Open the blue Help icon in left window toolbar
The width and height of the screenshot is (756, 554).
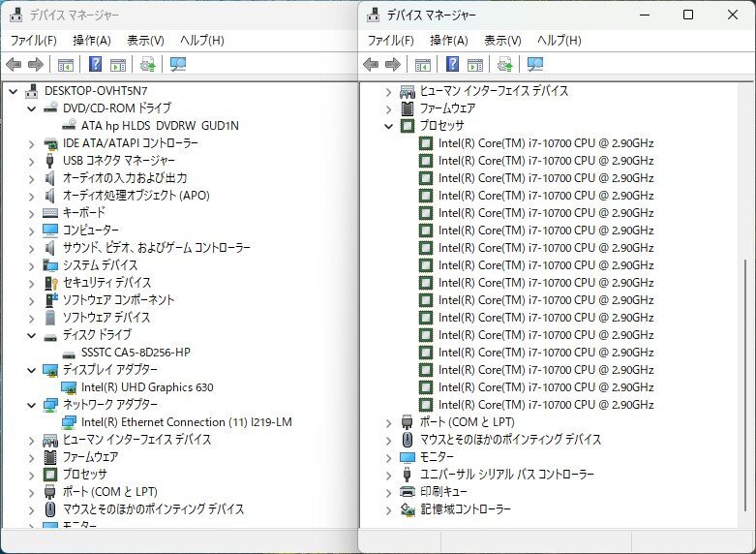point(96,64)
